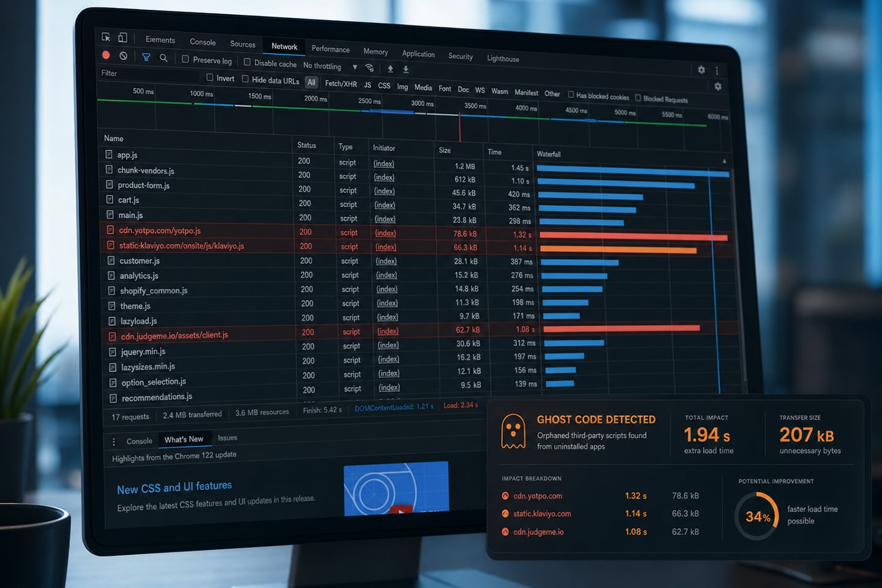The width and height of the screenshot is (882, 588).
Task: Tick the Hide data URLs checkbox
Action: [x=245, y=78]
